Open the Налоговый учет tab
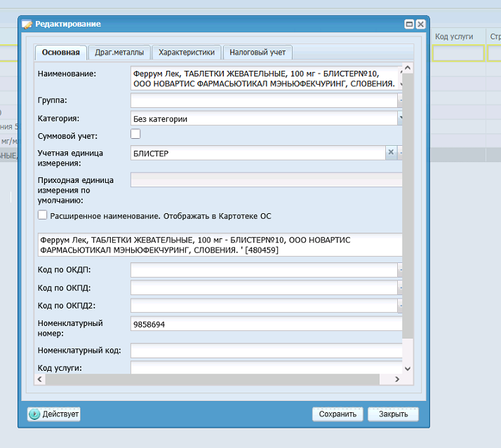Viewport: 501px width, 448px height. 258,53
